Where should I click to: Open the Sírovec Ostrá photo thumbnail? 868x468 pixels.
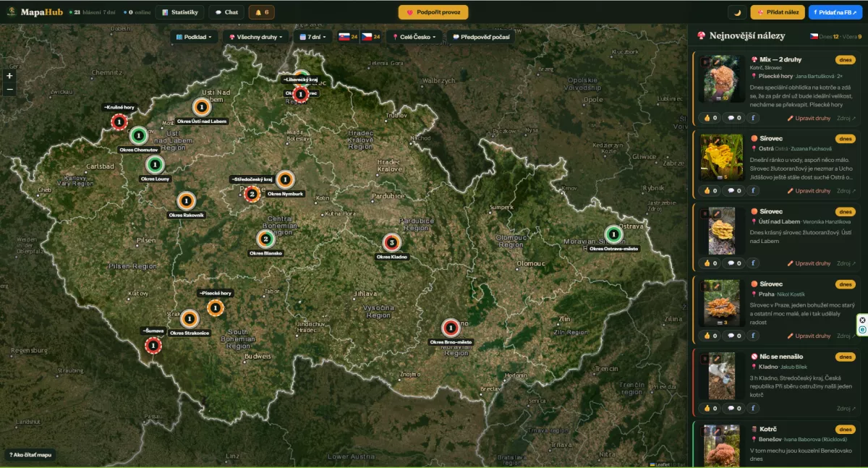pyautogui.click(x=723, y=156)
